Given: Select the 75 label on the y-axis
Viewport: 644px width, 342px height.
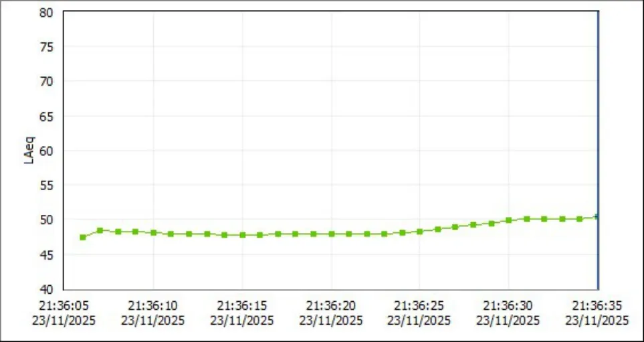Looking at the screenshot, I should [46, 47].
